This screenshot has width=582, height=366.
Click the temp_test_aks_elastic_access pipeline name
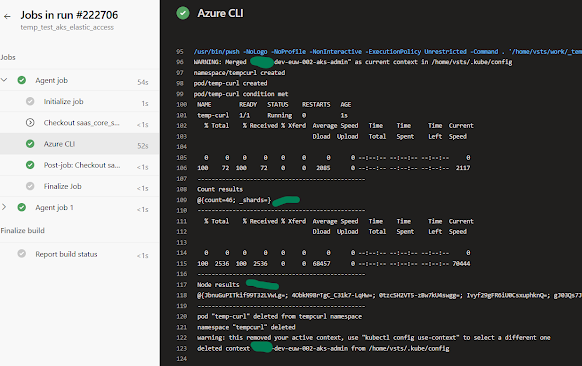67,27
